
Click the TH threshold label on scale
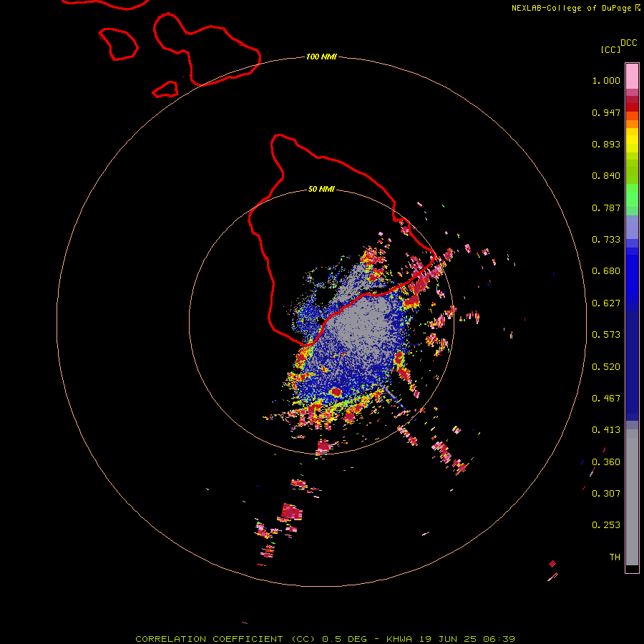click(x=615, y=557)
